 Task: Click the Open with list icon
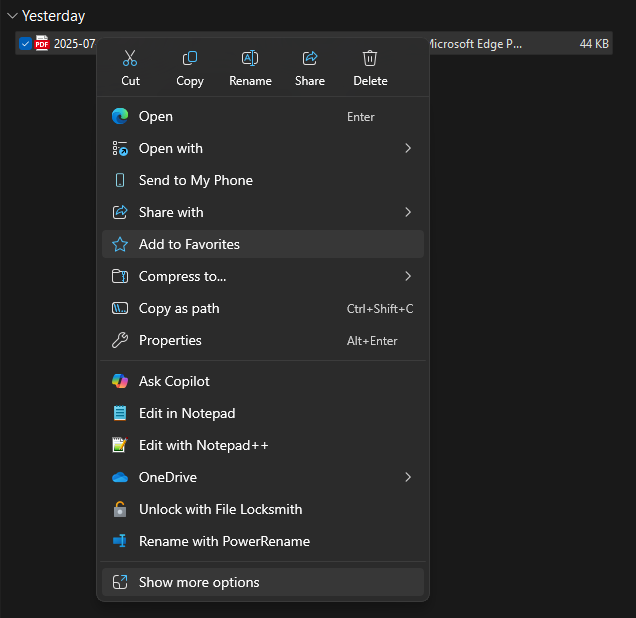pos(120,148)
